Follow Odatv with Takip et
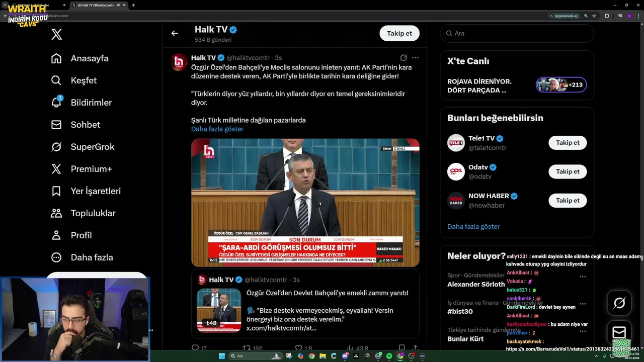This screenshot has width=644, height=362. (568, 171)
